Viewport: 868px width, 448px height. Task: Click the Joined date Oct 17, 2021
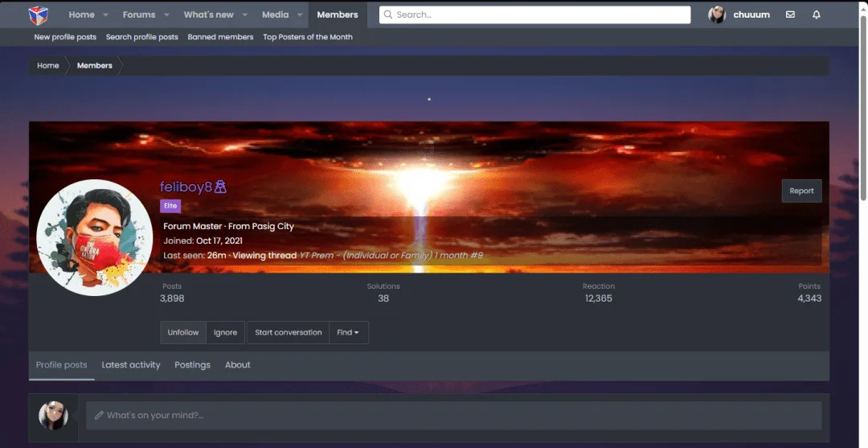click(219, 240)
